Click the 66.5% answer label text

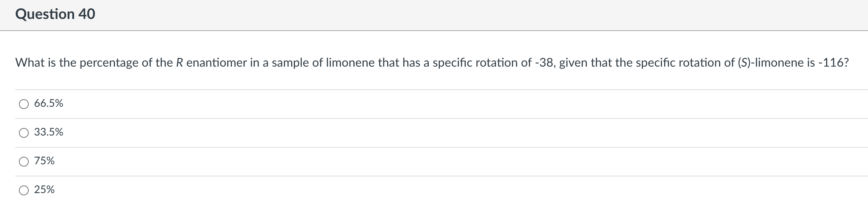pyautogui.click(x=49, y=103)
